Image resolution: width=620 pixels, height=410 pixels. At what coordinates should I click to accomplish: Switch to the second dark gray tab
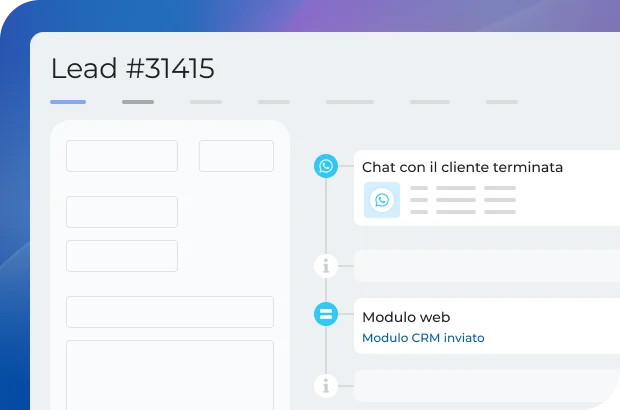(138, 102)
